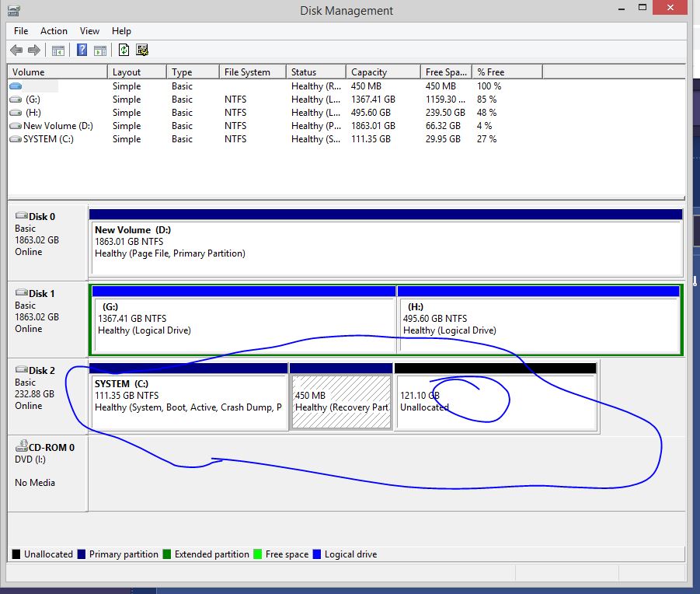Click the "85 %" free percentage cell
Viewport: 700px width, 594px height.
486,100
